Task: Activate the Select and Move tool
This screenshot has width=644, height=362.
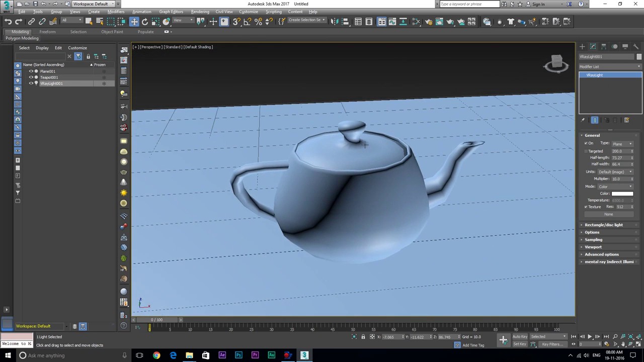Action: pyautogui.click(x=134, y=22)
